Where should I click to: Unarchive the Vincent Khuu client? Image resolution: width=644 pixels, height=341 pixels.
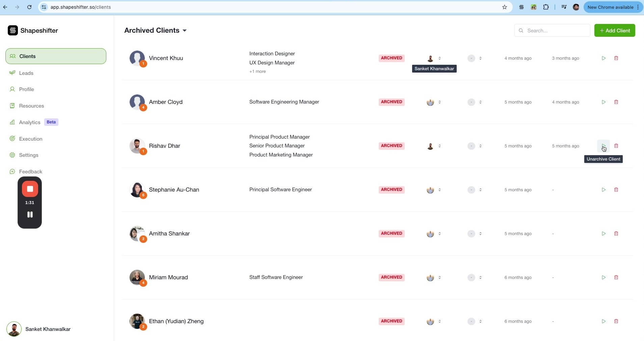[603, 58]
